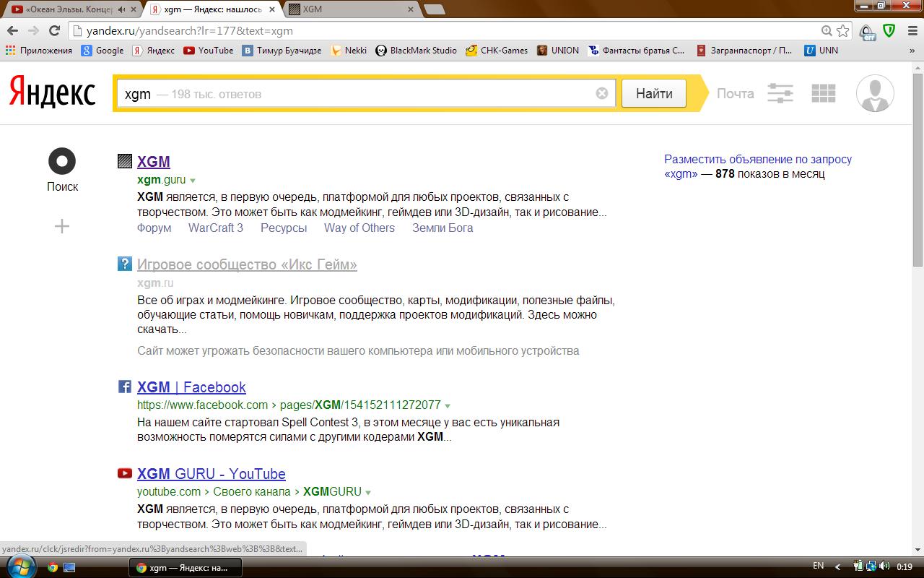924x578 pixels.
Task: Select the xgm — Яндекс browser tab
Action: click(x=212, y=10)
